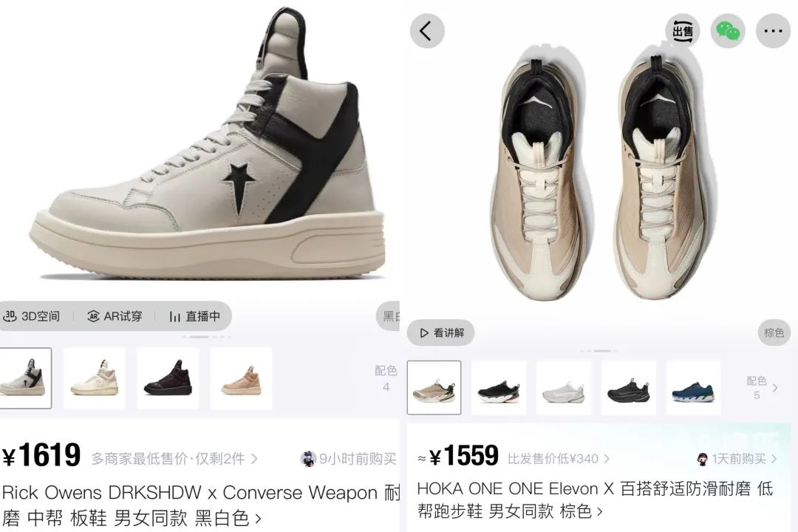Choose the white HOKA colorway thumbnail

563,388
